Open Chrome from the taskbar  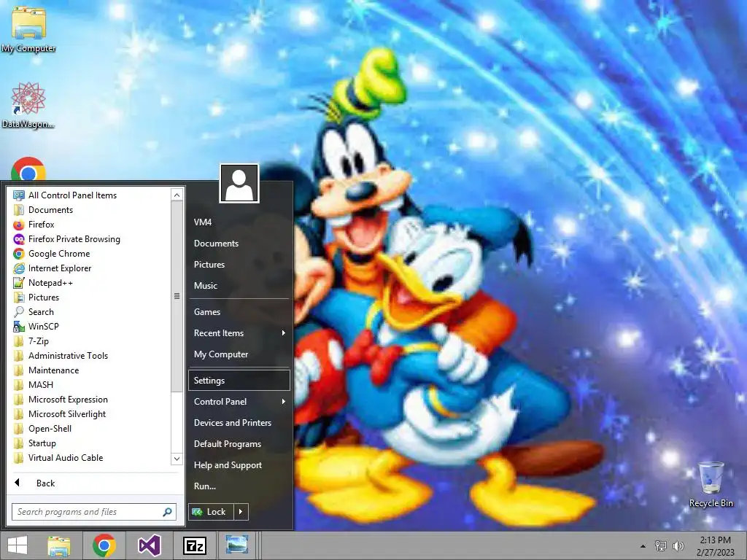click(x=104, y=545)
